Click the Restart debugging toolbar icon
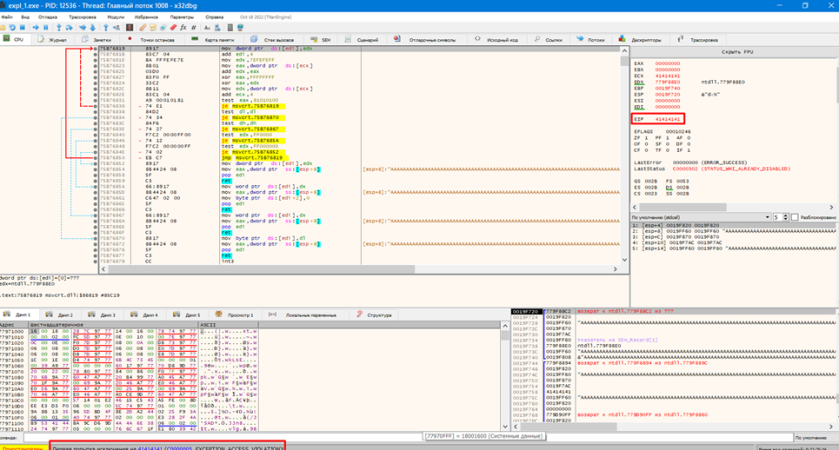This screenshot has width=839, height=450. (14, 27)
